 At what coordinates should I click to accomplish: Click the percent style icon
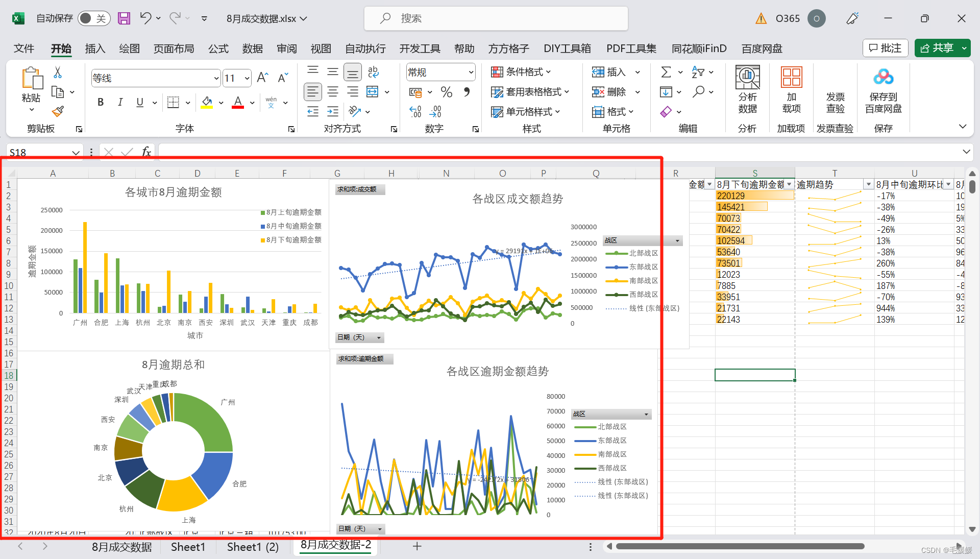tap(447, 92)
